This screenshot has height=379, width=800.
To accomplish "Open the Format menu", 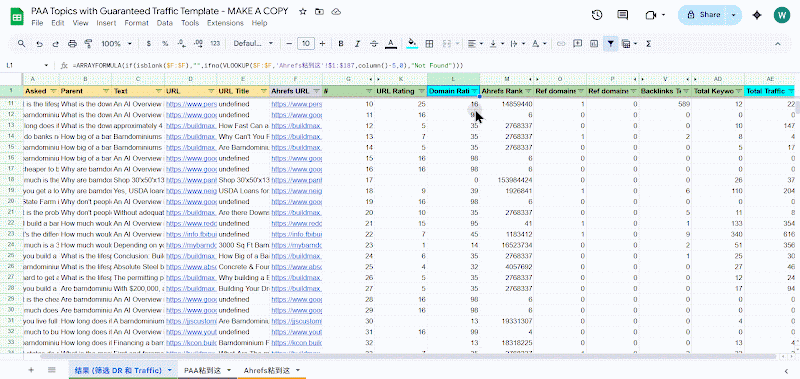I will (136, 23).
